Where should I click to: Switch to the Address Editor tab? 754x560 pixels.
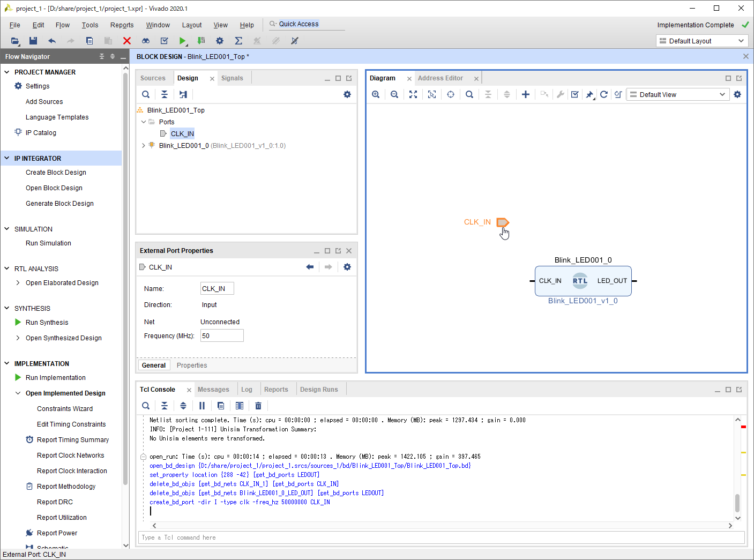click(x=440, y=78)
